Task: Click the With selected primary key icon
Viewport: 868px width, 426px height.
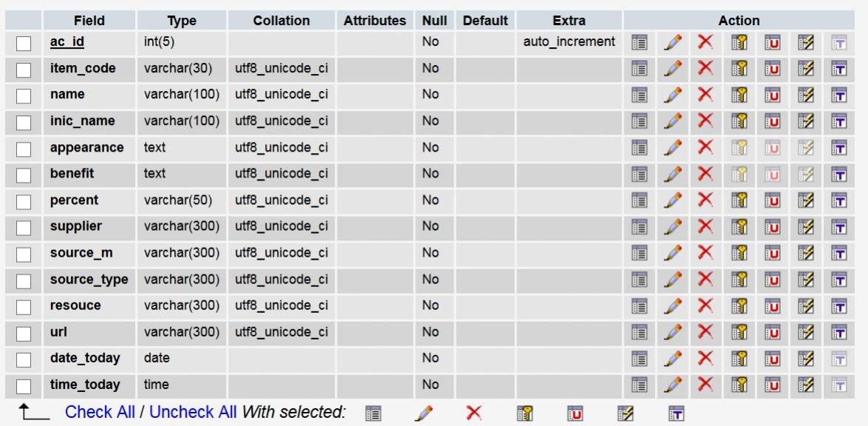Action: [x=522, y=411]
